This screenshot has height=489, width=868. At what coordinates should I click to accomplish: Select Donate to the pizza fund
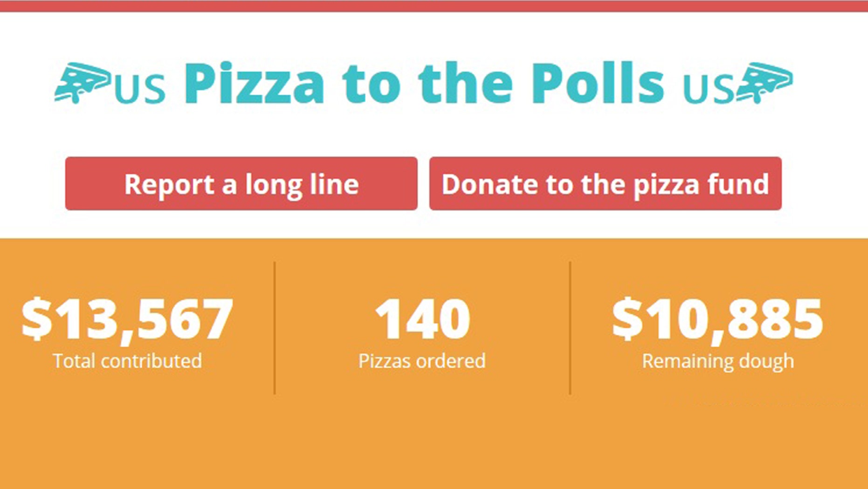click(x=606, y=183)
